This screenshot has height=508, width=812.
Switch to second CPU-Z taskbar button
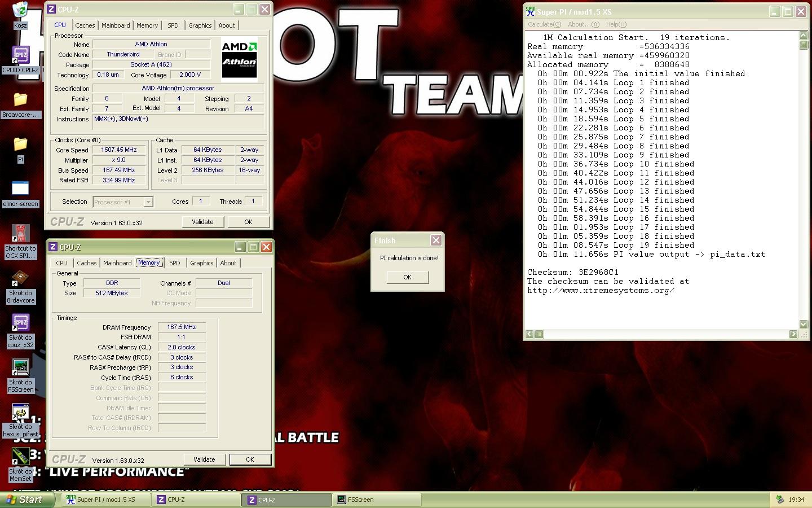[286, 500]
